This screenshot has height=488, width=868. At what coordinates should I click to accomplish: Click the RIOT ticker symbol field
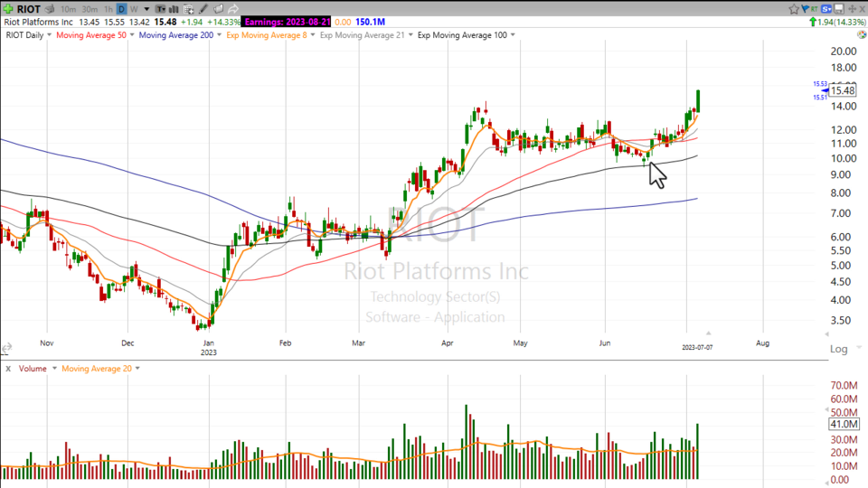(28, 9)
